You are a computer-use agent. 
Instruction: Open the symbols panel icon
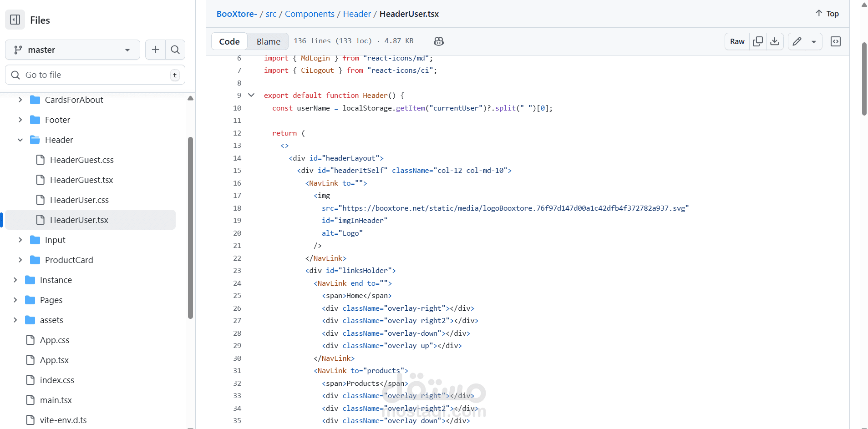point(836,41)
